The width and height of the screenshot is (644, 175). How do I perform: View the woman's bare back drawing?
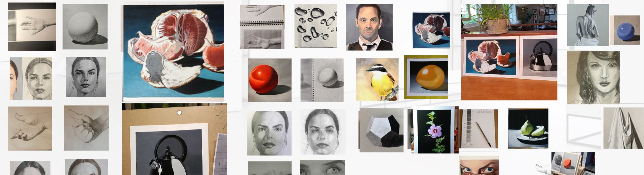pyautogui.click(x=587, y=25)
